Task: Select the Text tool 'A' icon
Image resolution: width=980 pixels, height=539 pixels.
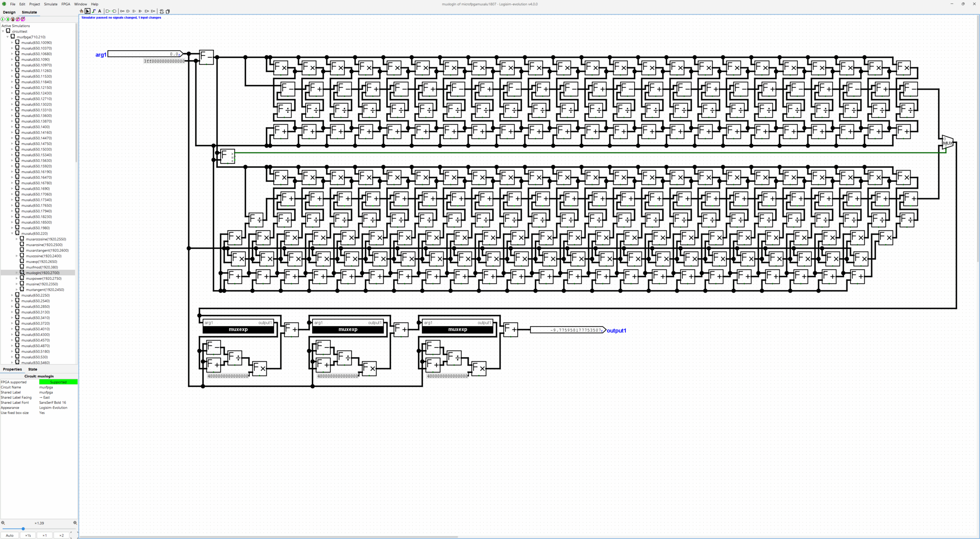Action: (100, 11)
